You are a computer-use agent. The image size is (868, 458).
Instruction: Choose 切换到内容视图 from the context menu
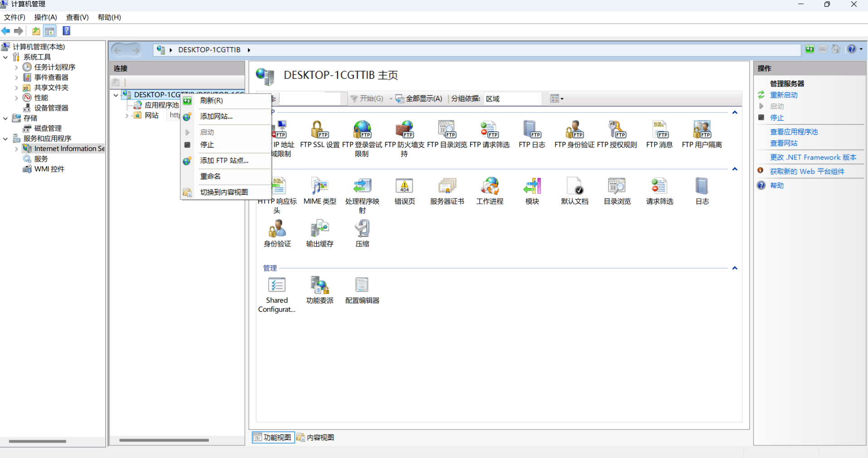pos(226,192)
